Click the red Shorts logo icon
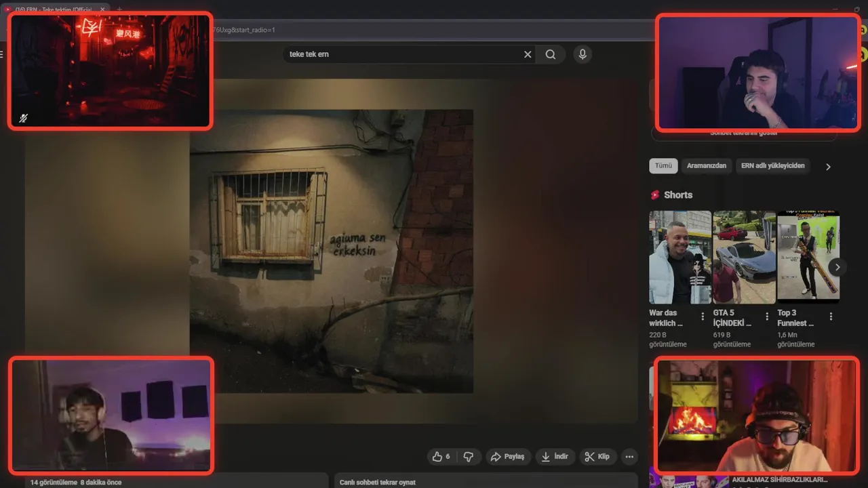868x488 pixels. [x=655, y=195]
